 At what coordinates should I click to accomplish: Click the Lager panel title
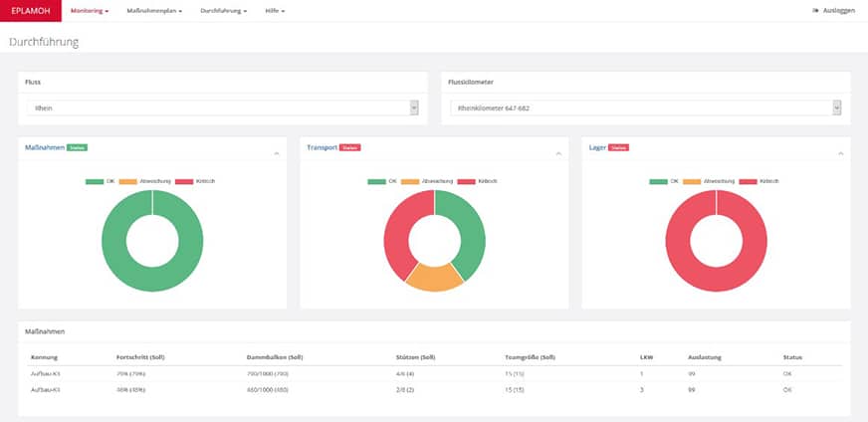point(597,147)
